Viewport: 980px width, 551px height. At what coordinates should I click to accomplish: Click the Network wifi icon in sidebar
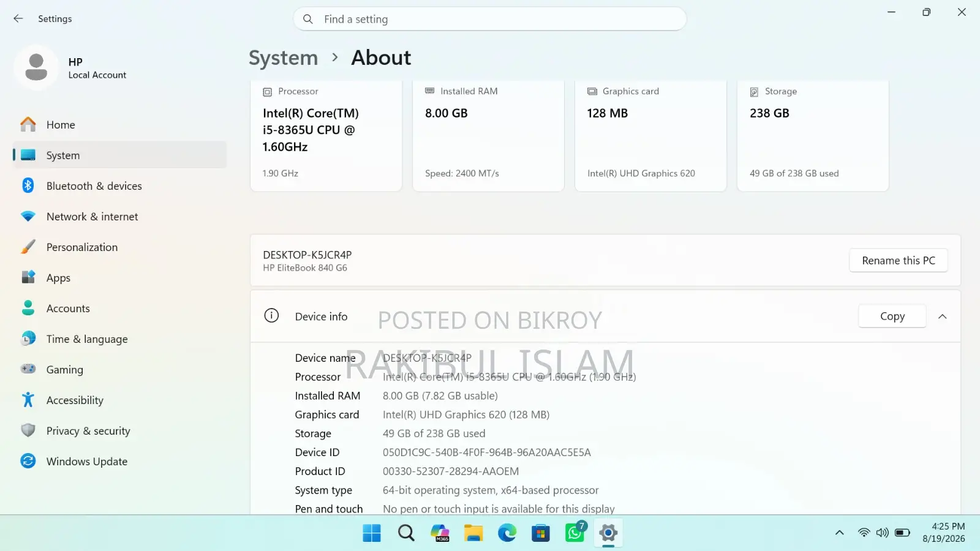[28, 217]
